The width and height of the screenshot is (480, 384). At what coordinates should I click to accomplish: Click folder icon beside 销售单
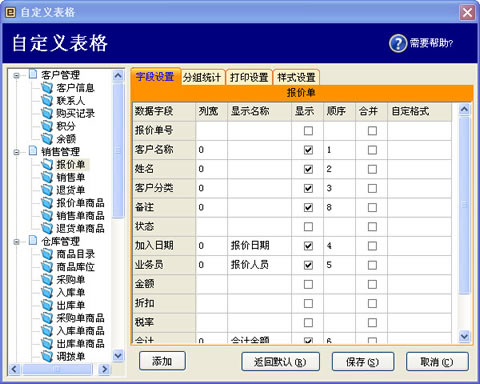point(47,177)
